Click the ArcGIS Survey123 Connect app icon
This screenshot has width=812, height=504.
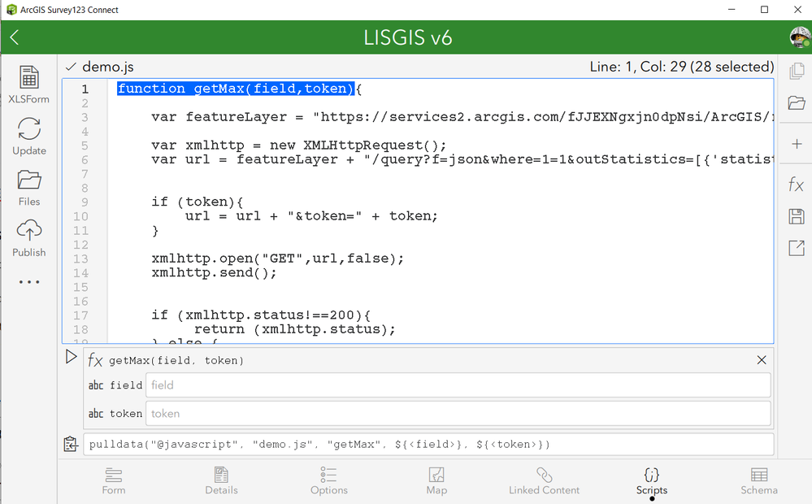(11, 10)
